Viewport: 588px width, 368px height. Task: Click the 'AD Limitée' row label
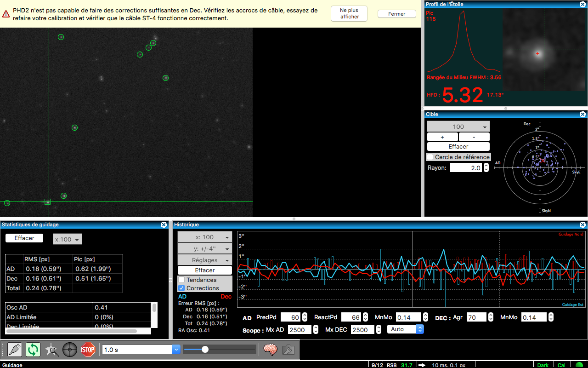22,317
